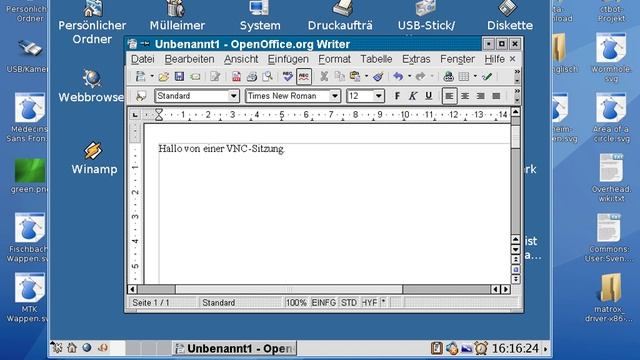Expand the formatting toolbar overflow chevron
The height and width of the screenshot is (360, 640).
pyautogui.click(x=517, y=91)
